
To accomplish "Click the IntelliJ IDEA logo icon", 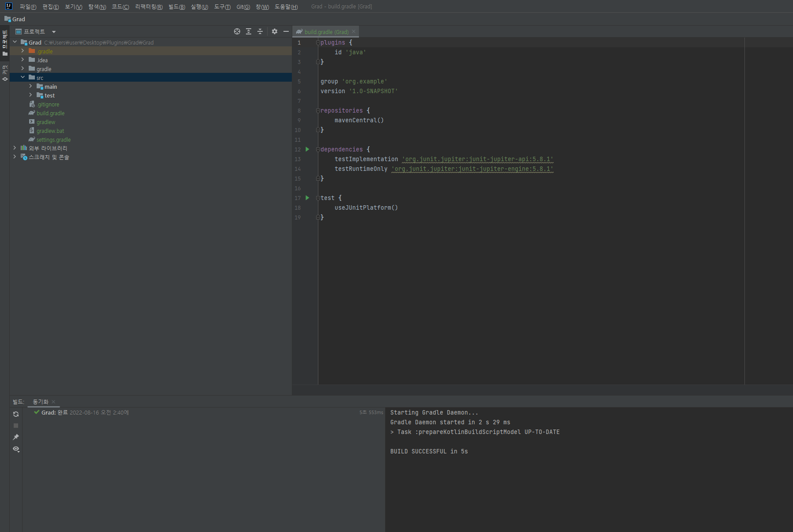I will click(8, 6).
